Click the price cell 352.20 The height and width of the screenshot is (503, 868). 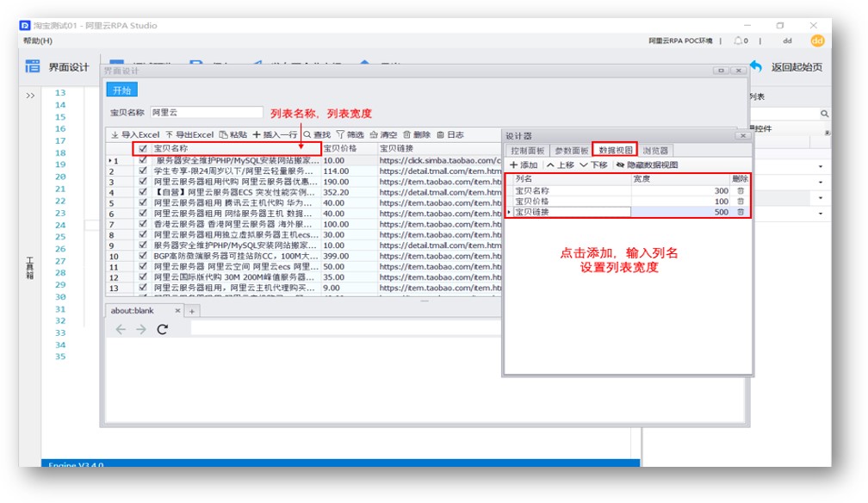[x=350, y=192]
